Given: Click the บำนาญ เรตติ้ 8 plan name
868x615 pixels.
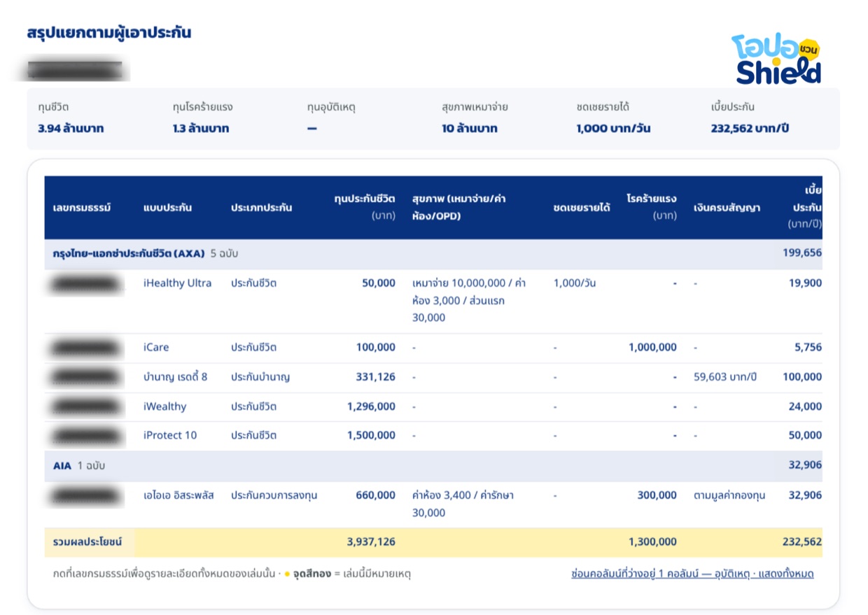Looking at the screenshot, I should click(x=175, y=377).
